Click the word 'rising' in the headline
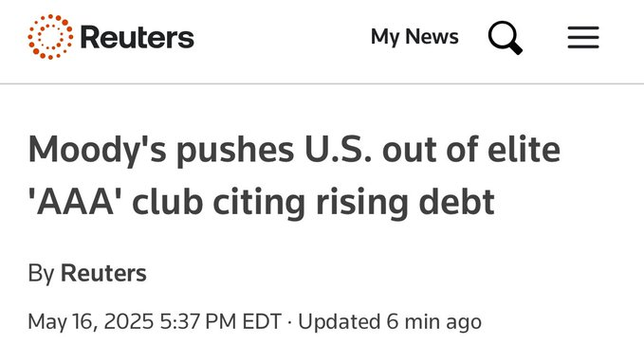The width and height of the screenshot is (644, 362). click(362, 203)
